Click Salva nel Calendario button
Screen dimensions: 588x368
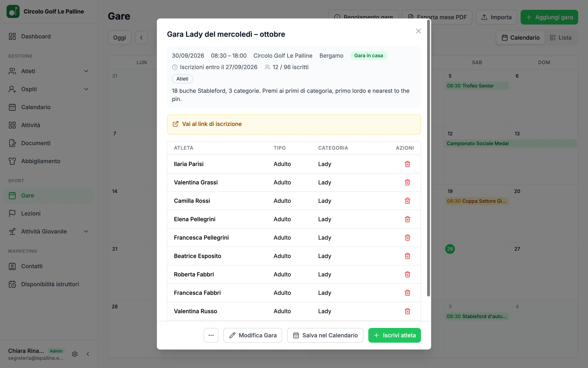coord(325,335)
